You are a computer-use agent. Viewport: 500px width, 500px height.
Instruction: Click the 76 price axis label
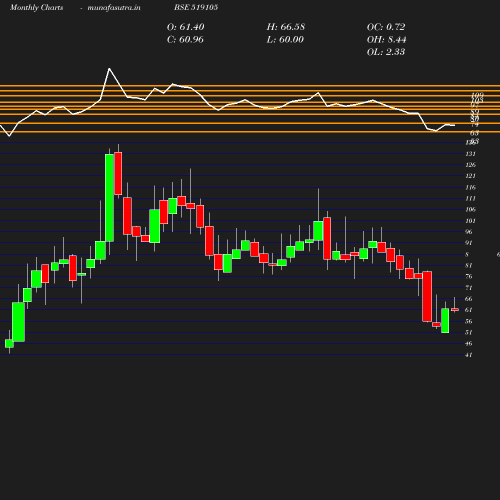pyautogui.click(x=469, y=277)
